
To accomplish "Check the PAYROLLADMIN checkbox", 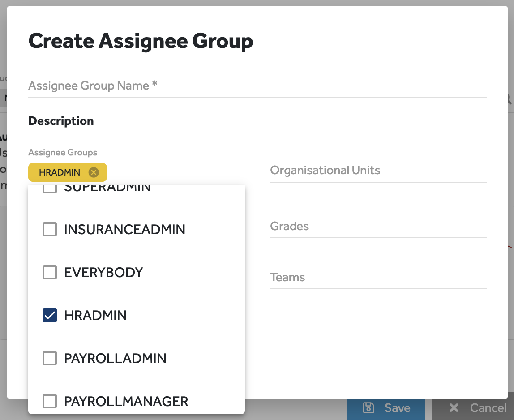I will pos(50,358).
